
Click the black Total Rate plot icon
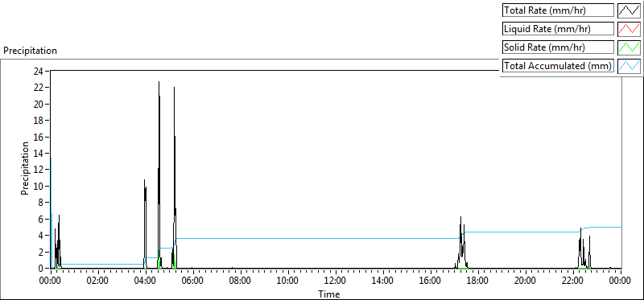[x=630, y=10]
